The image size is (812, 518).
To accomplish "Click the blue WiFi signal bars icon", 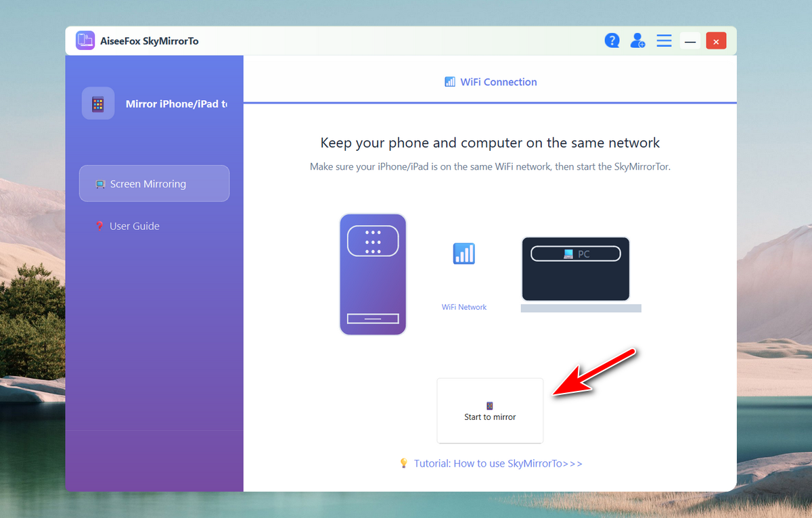I will pyautogui.click(x=464, y=254).
